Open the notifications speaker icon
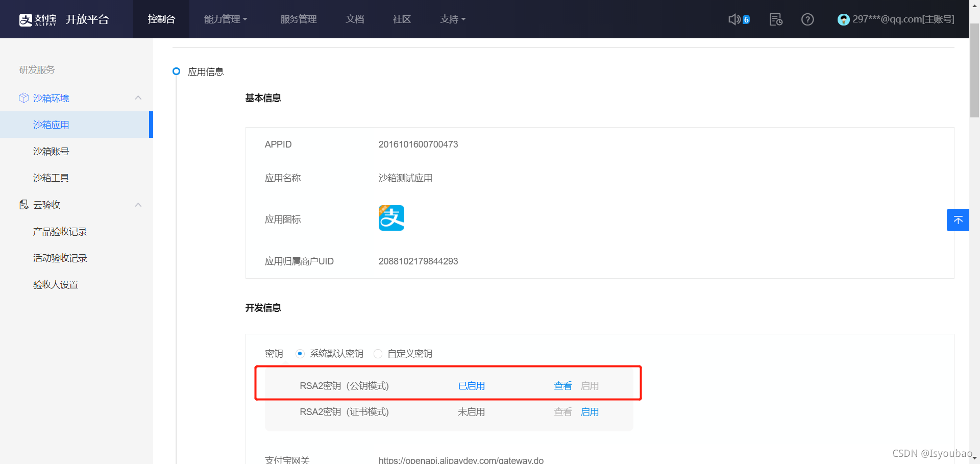 point(734,19)
